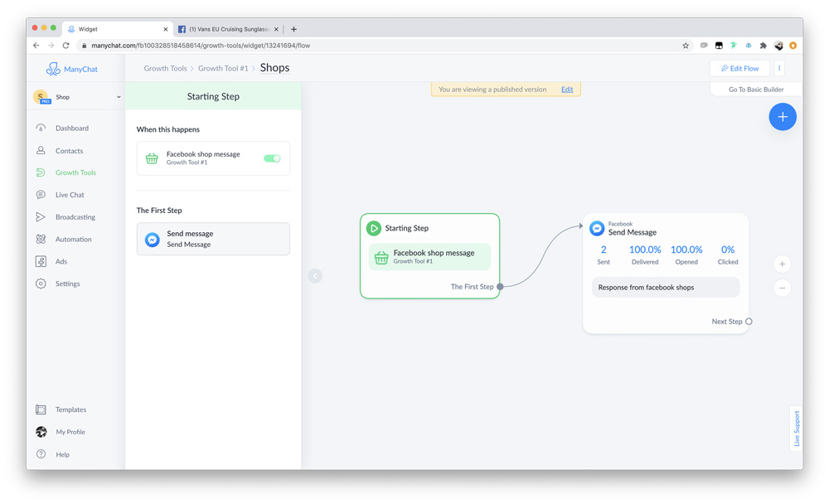Close the Widget browser tab
Screen dimensions: 829x504
click(x=166, y=29)
